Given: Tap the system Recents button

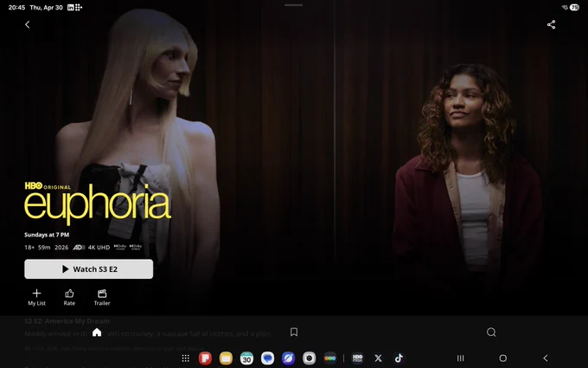Looking at the screenshot, I should 461,358.
